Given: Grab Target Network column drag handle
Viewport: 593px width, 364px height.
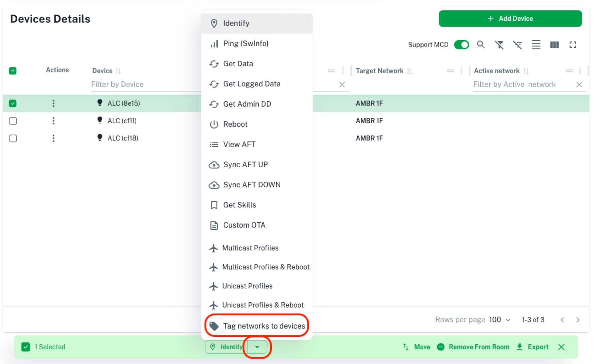Looking at the screenshot, I should (450, 71).
